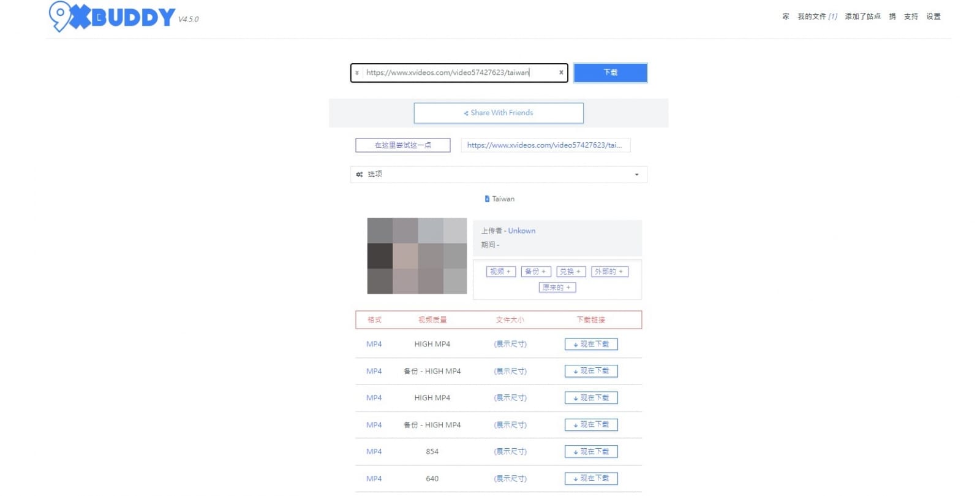Expand the 选项 options dropdown

pyautogui.click(x=499, y=174)
